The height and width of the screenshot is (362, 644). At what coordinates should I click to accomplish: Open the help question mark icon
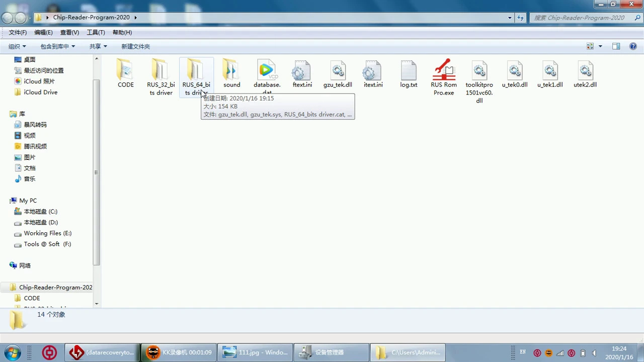pyautogui.click(x=633, y=46)
